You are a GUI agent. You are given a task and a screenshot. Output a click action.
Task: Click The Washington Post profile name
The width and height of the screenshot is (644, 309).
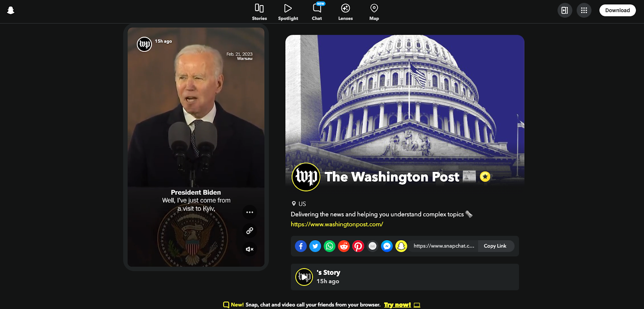coord(392,177)
